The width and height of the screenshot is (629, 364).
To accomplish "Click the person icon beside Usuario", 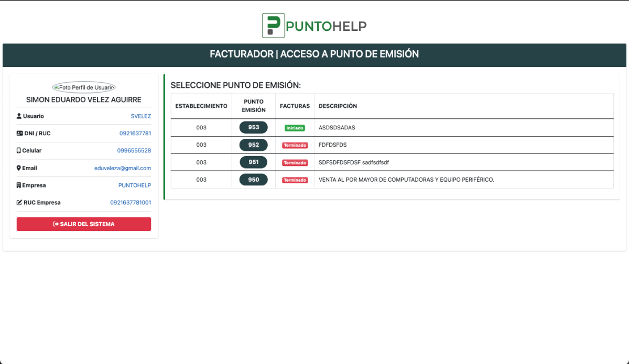I will point(19,116).
